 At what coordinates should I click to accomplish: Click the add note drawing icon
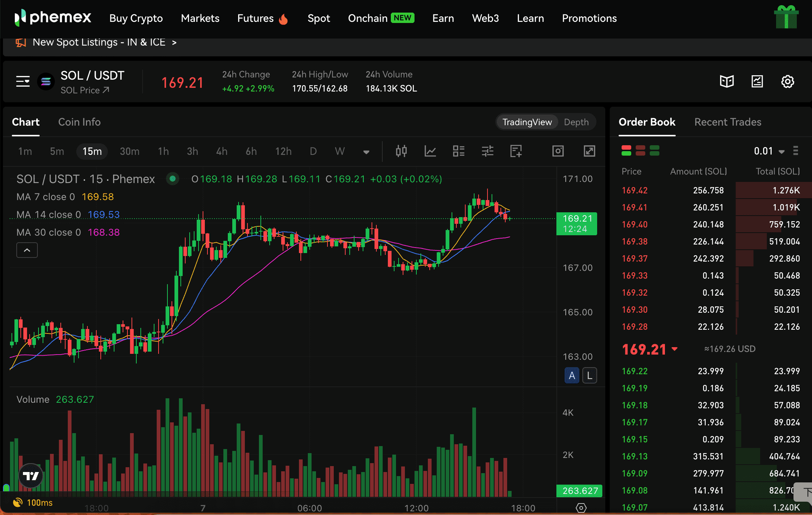click(x=516, y=151)
